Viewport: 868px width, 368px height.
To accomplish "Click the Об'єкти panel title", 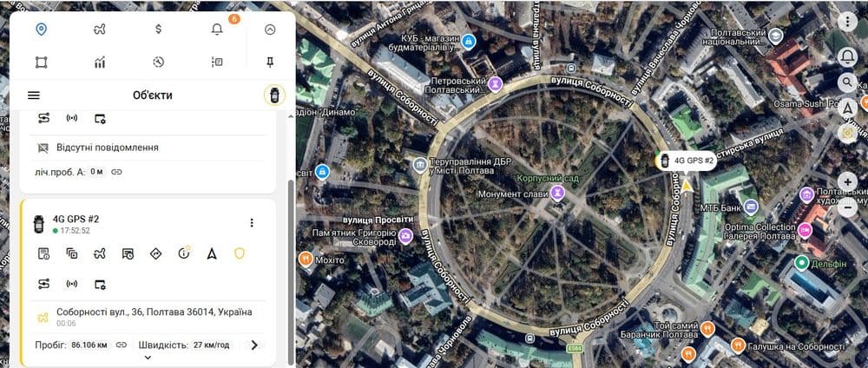I will 152,95.
